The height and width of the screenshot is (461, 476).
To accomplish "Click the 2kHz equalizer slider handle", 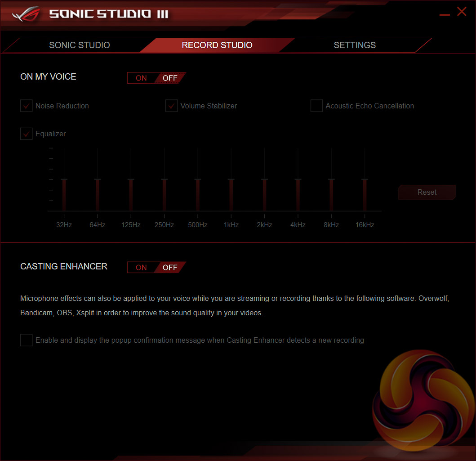I will (264, 180).
